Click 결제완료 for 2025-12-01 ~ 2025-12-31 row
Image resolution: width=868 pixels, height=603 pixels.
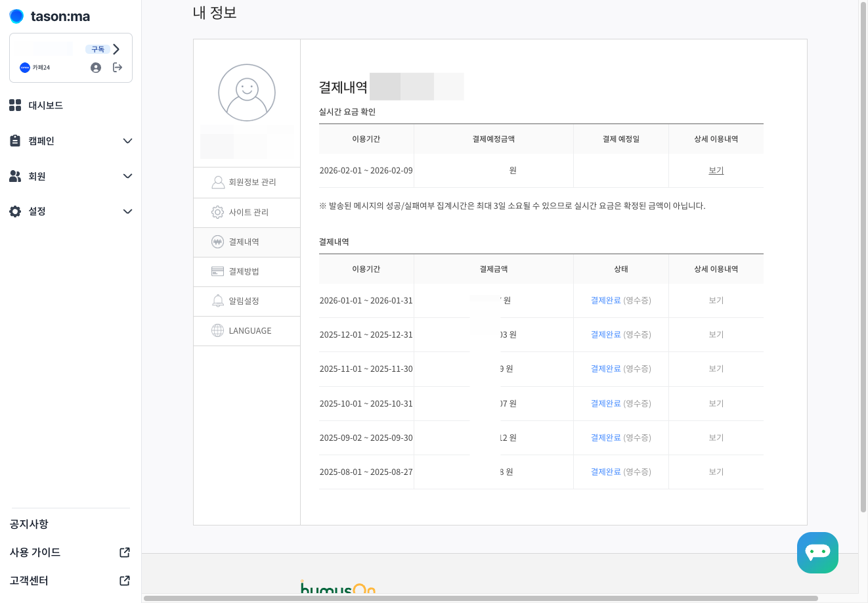click(x=606, y=334)
